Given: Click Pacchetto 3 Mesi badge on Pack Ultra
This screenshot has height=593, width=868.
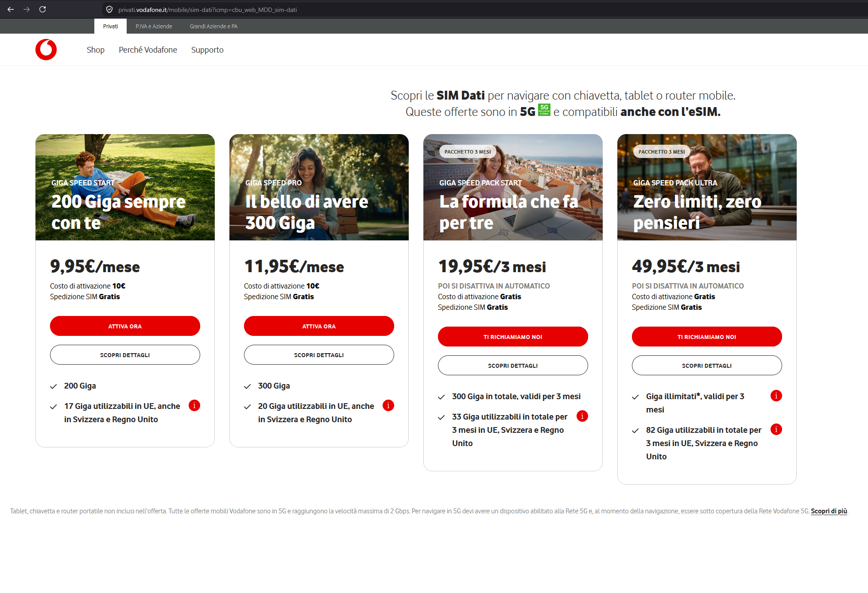Looking at the screenshot, I should click(662, 152).
